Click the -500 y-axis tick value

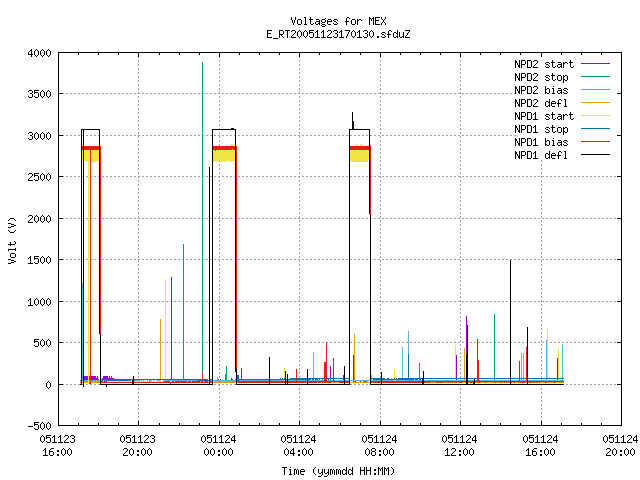[x=39, y=426]
